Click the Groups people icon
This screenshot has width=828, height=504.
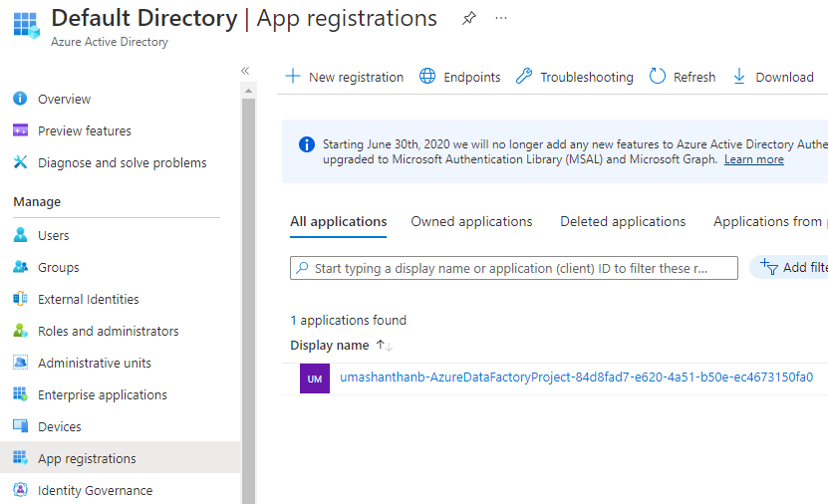(20, 267)
